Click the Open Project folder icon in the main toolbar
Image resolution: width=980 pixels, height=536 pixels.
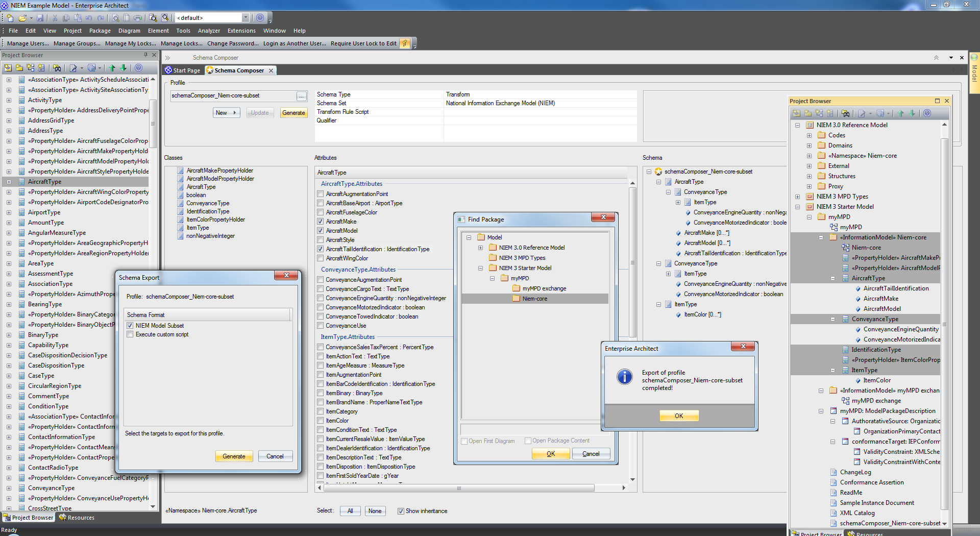pos(22,18)
